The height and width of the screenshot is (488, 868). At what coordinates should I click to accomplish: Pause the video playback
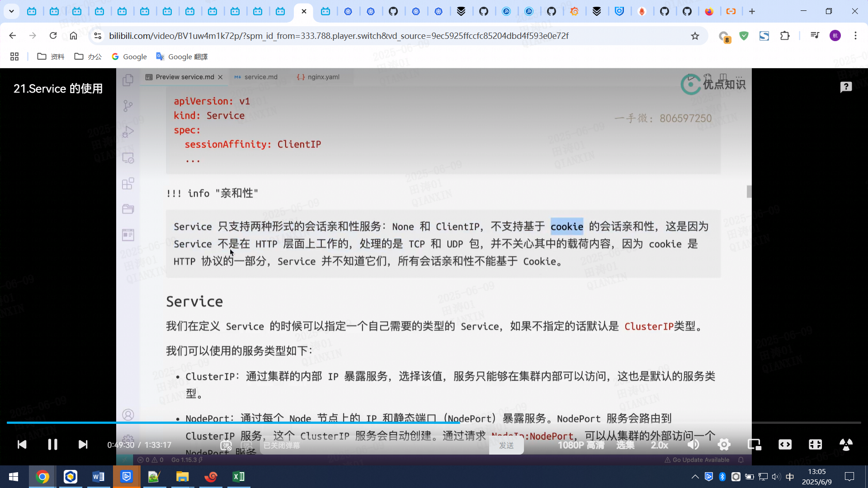52,445
